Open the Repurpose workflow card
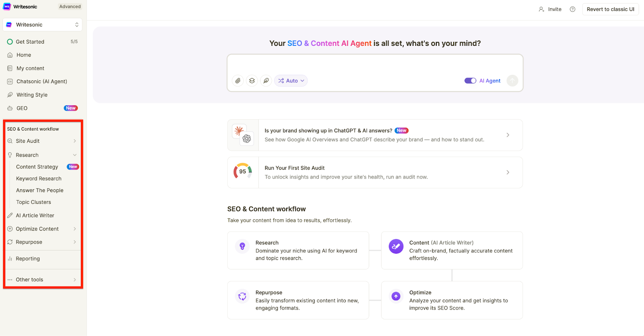Screen dimensions: 644x336 [x=298, y=300]
